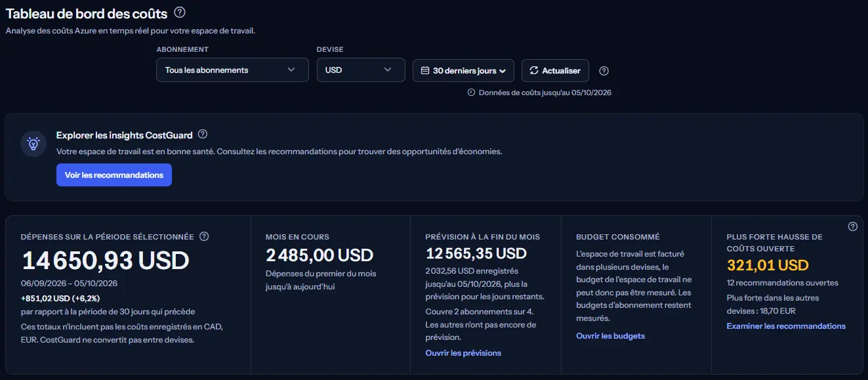This screenshot has width=868, height=380.
Task: Refresh data with the Actualiser button
Action: pyautogui.click(x=555, y=71)
